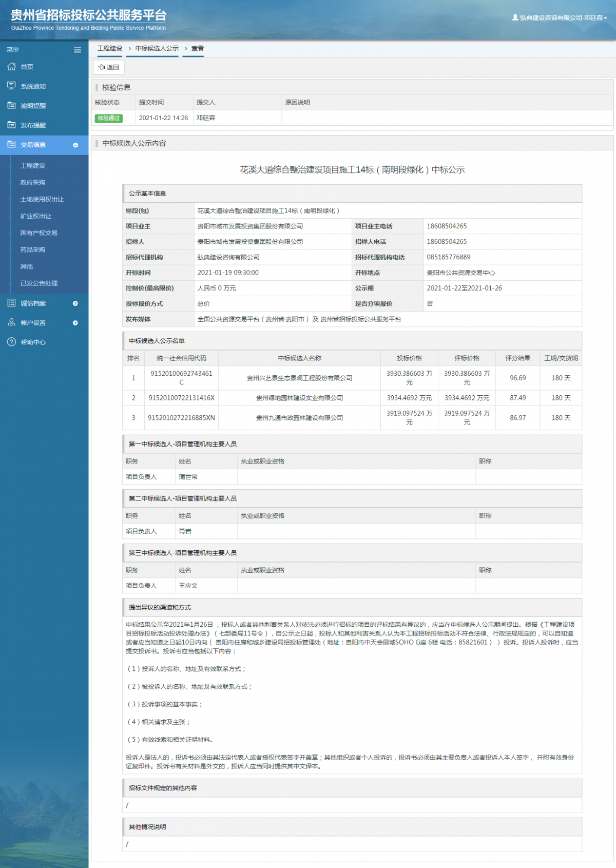The image size is (616, 868).
Task: Select 已发公告处理 submenu item
Action: tap(39, 283)
